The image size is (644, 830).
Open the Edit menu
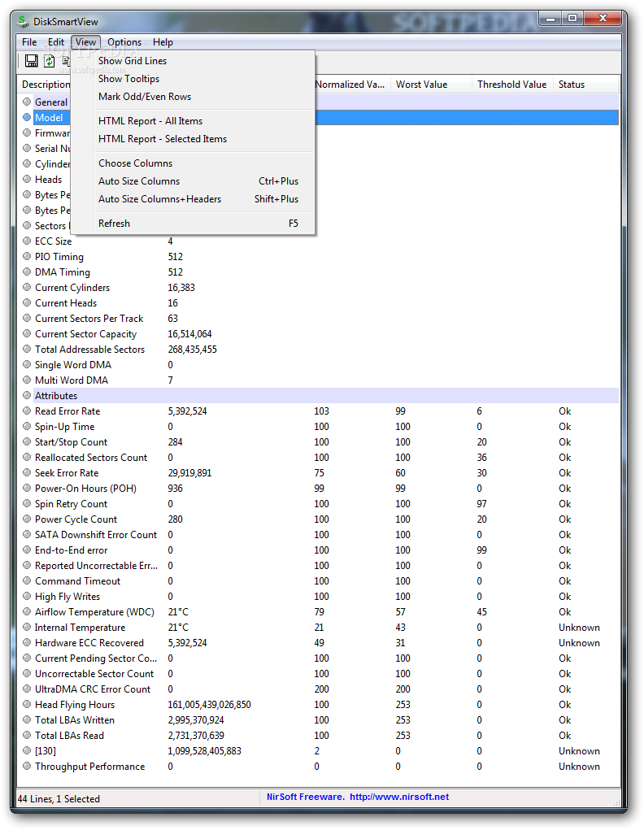tap(55, 42)
